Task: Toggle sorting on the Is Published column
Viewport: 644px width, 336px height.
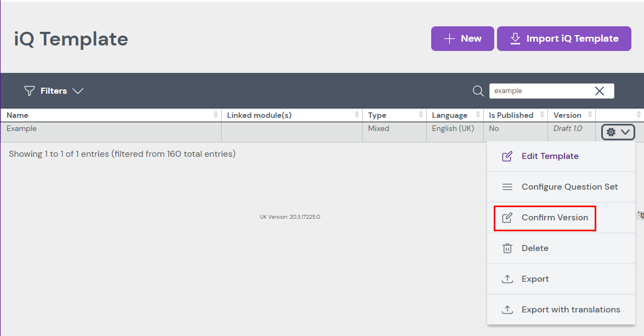Action: coord(544,115)
